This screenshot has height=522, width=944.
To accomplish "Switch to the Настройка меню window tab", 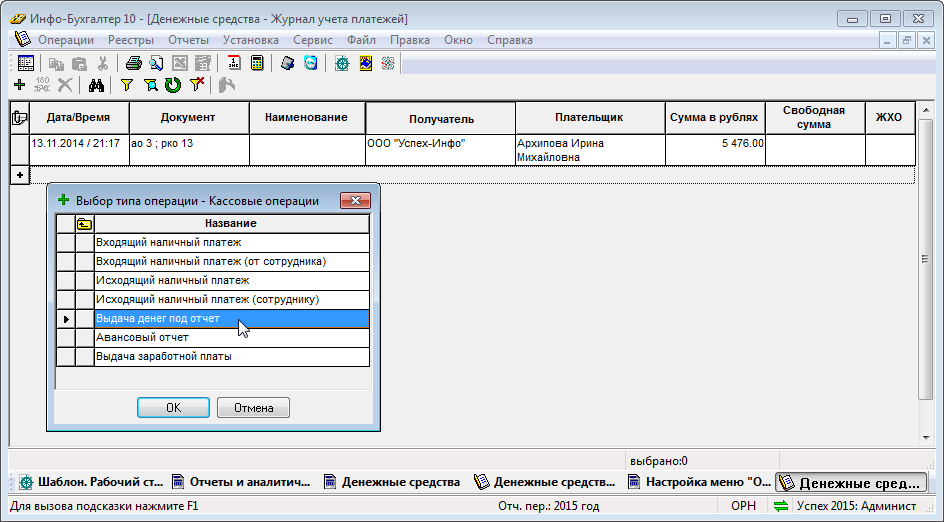I will click(699, 482).
